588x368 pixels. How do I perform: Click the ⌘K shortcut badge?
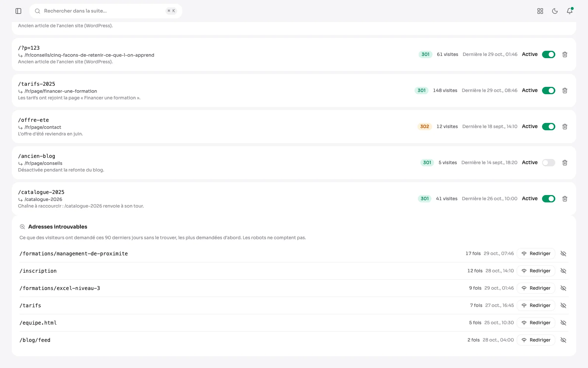(171, 11)
